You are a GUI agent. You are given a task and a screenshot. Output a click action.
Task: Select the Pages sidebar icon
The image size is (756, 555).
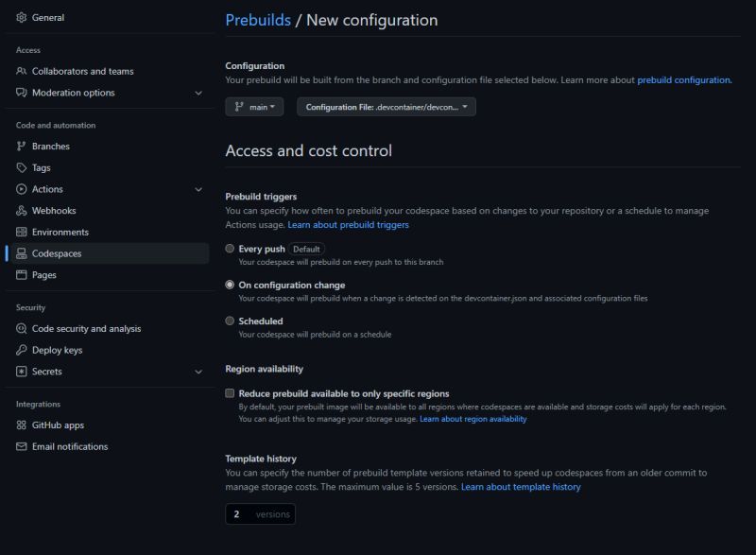point(21,275)
